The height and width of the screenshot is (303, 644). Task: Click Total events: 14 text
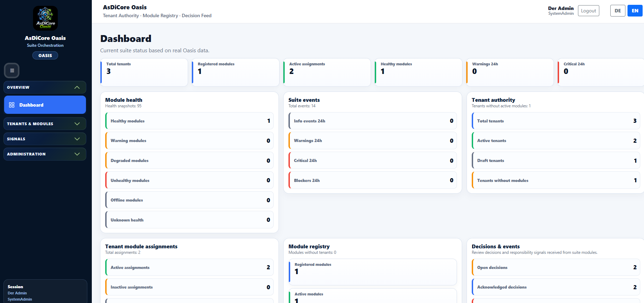coord(302,106)
